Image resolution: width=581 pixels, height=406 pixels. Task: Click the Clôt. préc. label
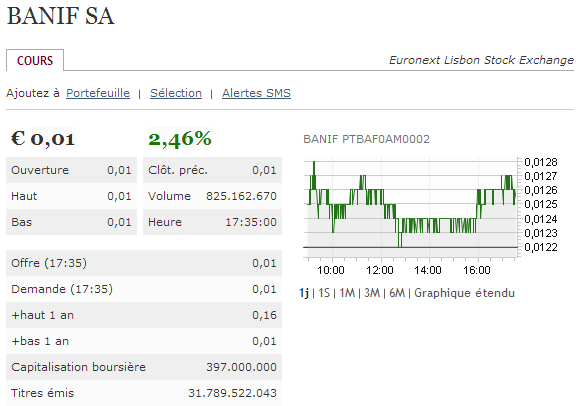click(x=178, y=170)
